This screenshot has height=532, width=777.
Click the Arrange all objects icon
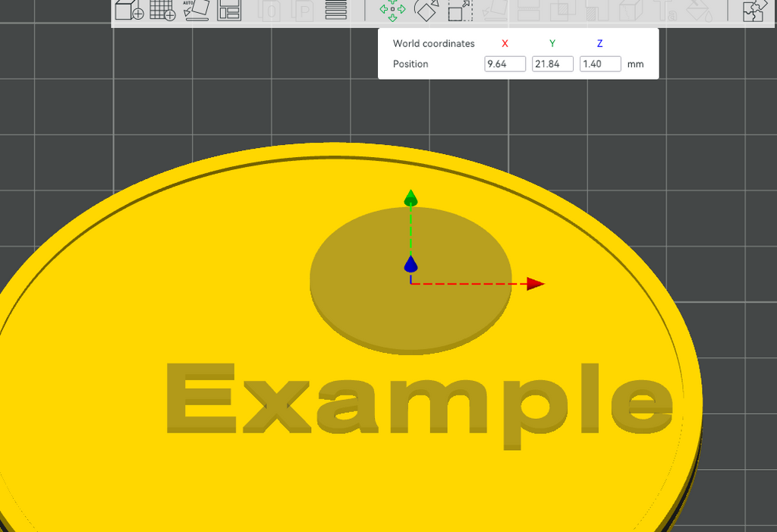click(229, 10)
